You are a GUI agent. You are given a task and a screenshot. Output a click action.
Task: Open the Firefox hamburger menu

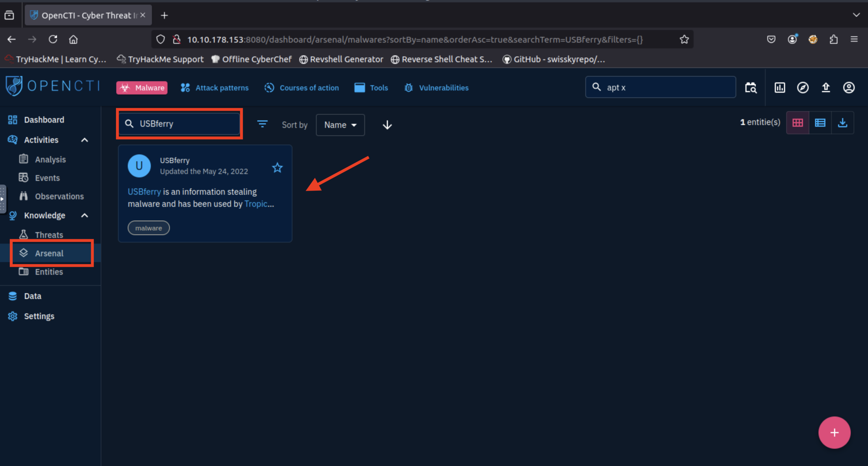[854, 39]
